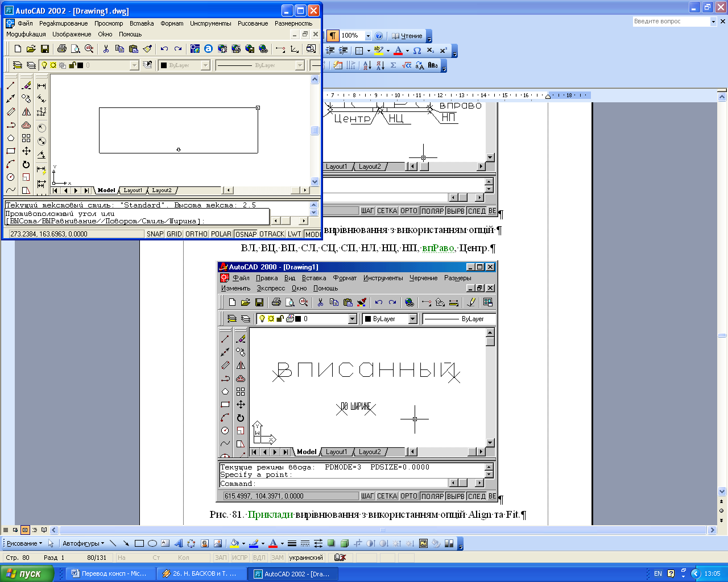
Task: Toggle SNAP mode in AutoCAD status bar
Action: pyautogui.click(x=155, y=234)
